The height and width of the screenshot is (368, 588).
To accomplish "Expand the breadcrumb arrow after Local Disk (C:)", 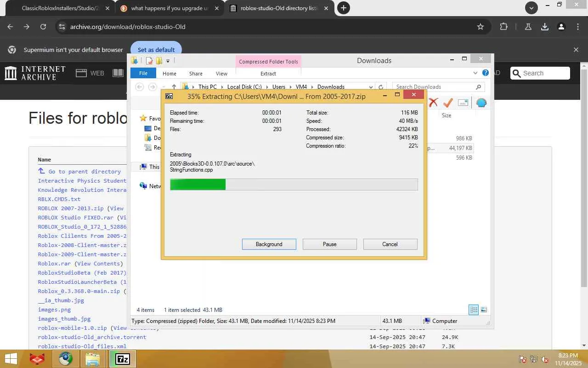I will point(267,87).
